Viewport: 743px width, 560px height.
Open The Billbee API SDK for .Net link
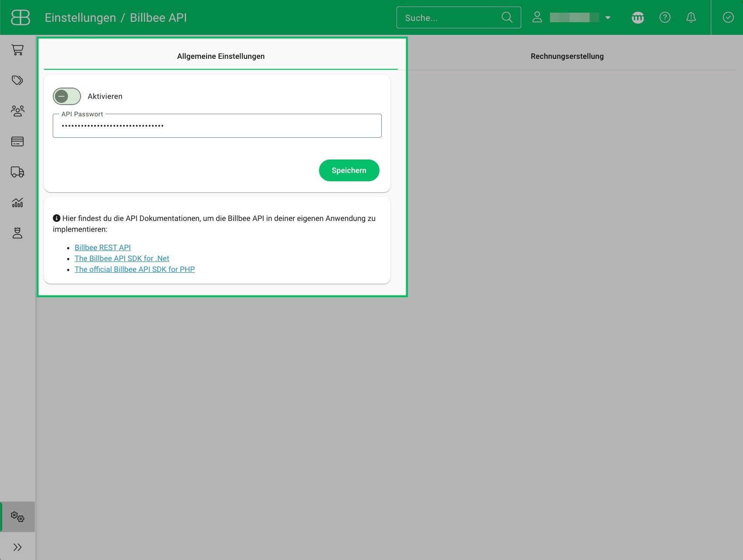(122, 258)
